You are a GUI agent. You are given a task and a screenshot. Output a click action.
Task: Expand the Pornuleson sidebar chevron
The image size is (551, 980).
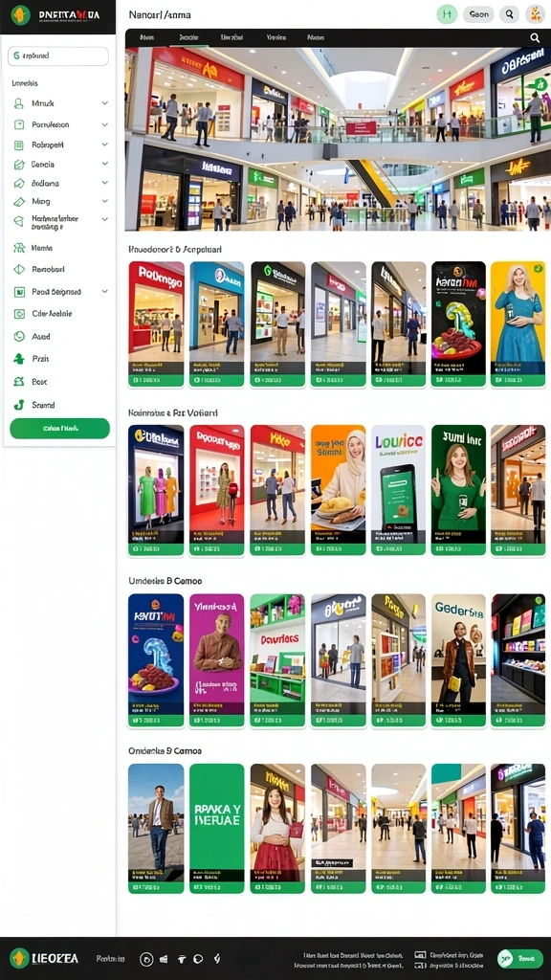105,124
